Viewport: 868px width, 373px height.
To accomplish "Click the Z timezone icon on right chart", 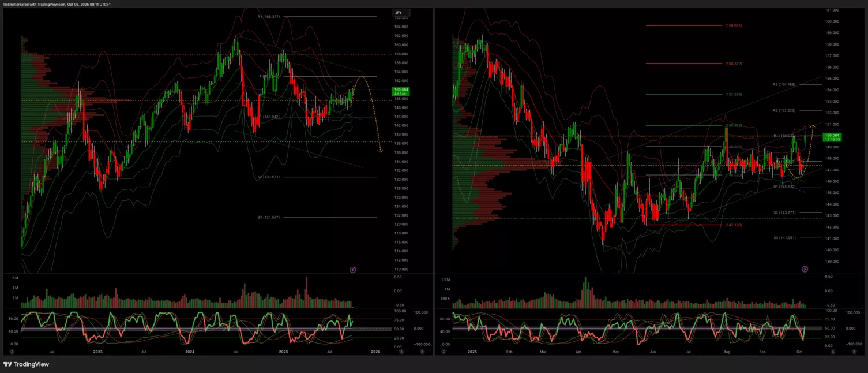I will point(445,351).
